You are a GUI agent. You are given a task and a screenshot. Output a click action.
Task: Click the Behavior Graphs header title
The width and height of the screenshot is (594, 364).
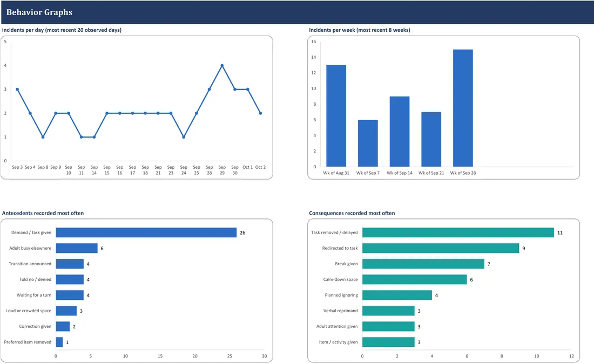(39, 12)
